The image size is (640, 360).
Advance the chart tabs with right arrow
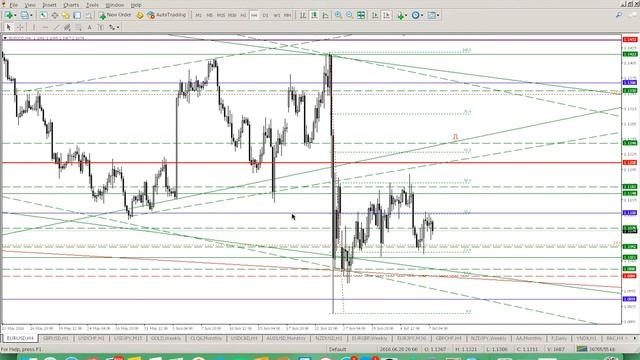click(635, 338)
